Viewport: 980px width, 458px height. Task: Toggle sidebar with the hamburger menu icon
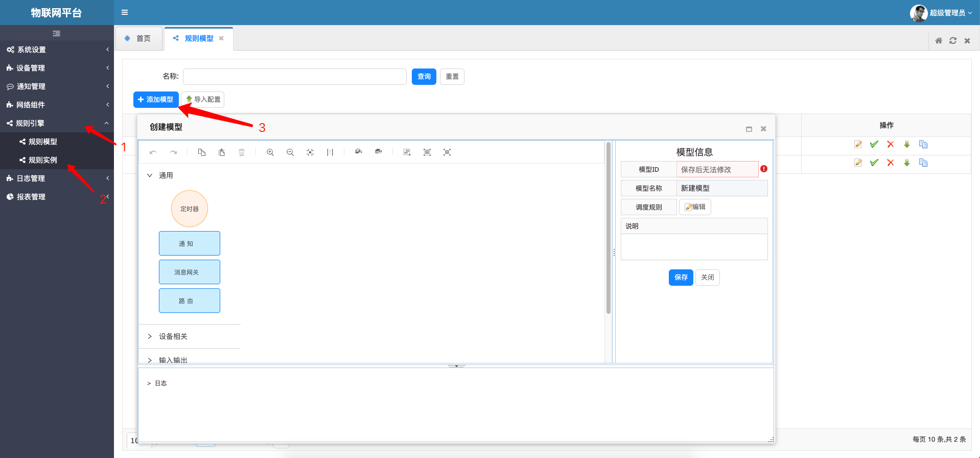pos(125,13)
